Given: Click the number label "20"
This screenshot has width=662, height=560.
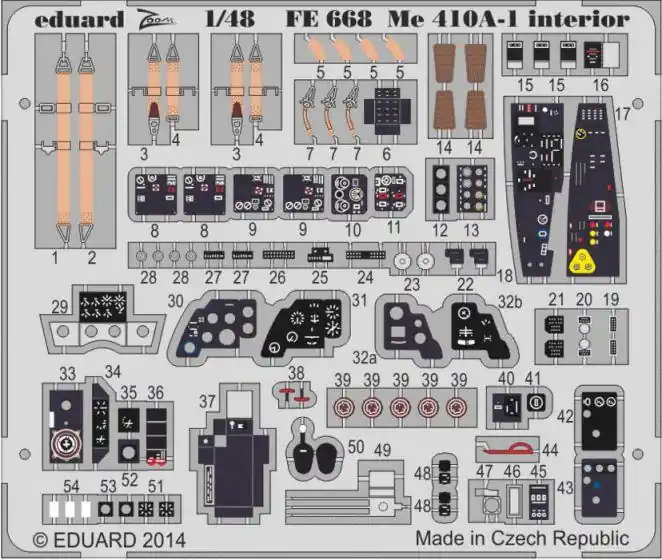Looking at the screenshot, I should click(584, 299).
